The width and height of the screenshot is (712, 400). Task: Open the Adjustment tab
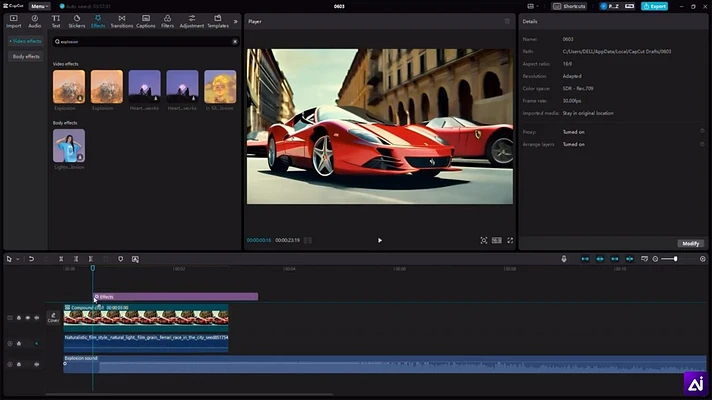click(x=192, y=21)
